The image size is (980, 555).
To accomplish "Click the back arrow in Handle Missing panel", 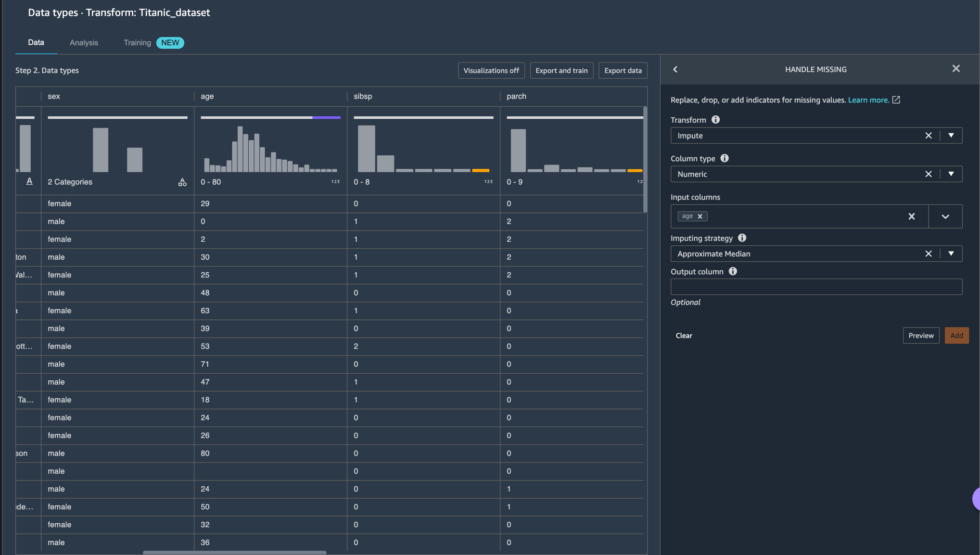I will click(675, 69).
